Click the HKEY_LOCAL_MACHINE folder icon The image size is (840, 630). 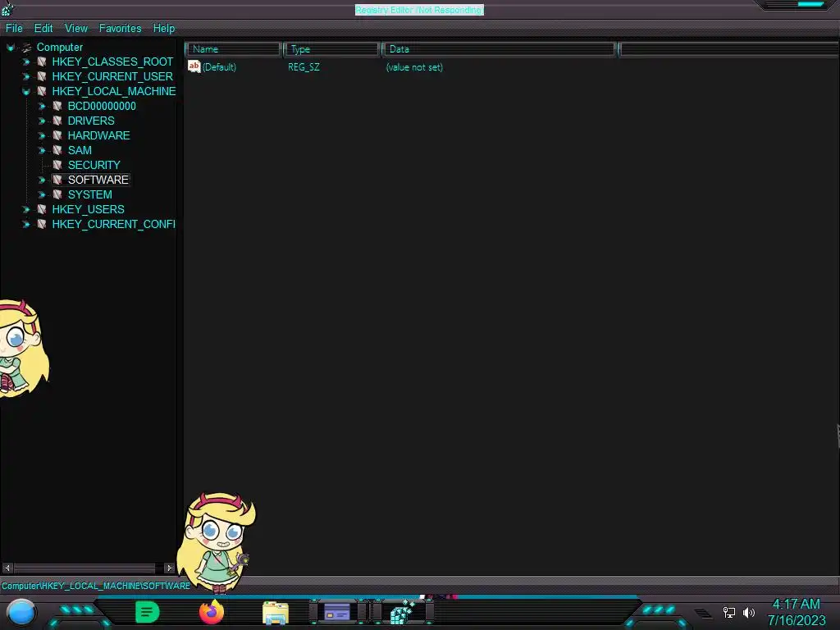42,91
